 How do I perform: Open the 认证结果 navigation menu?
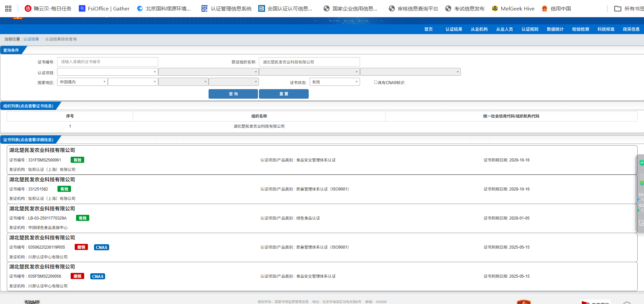click(454, 29)
